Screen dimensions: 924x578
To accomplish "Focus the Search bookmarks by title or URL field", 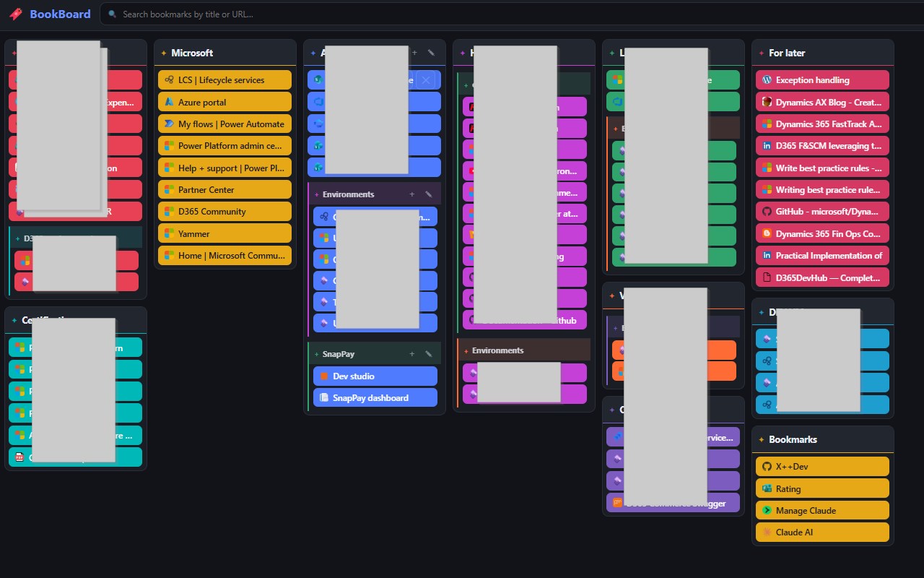I will pyautogui.click(x=511, y=14).
